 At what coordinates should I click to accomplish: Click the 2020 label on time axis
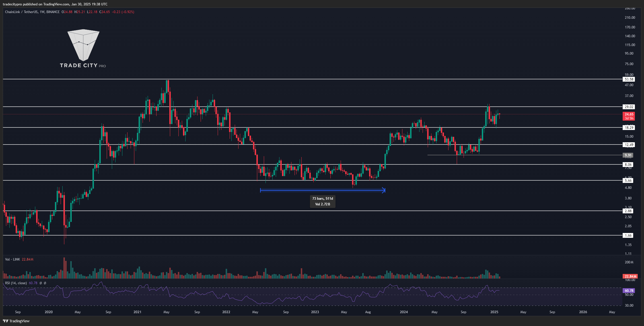[49, 312]
